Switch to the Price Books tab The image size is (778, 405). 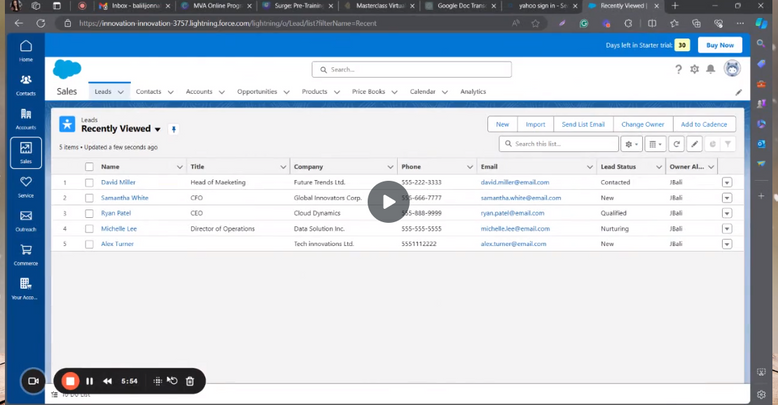tap(369, 92)
